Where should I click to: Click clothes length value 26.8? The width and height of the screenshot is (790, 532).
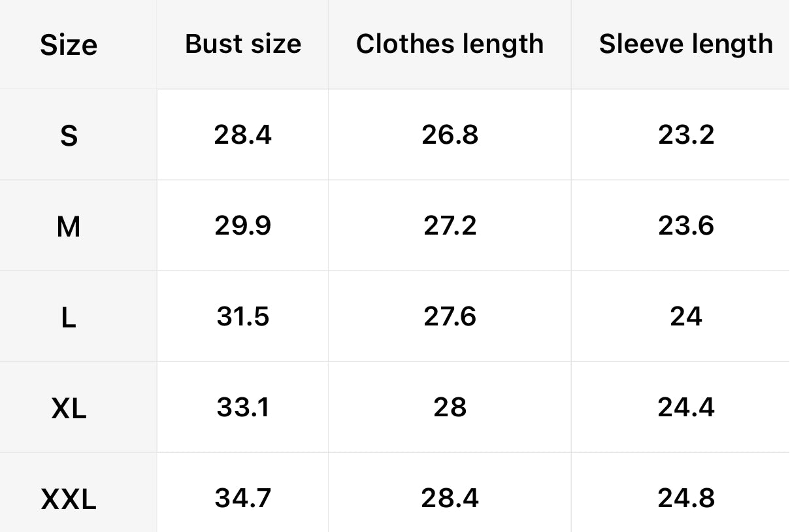coord(450,135)
